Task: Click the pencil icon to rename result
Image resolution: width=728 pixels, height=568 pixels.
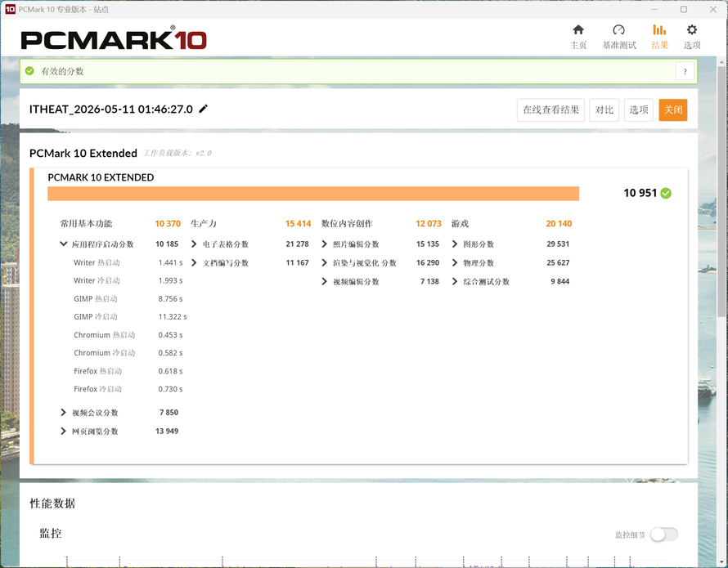Action: (x=204, y=109)
